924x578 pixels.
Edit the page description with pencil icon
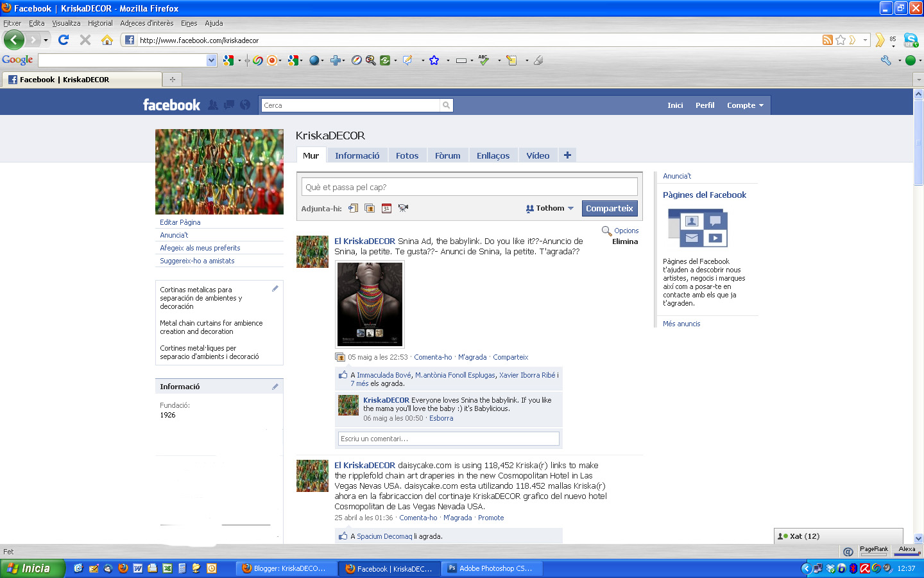(275, 288)
